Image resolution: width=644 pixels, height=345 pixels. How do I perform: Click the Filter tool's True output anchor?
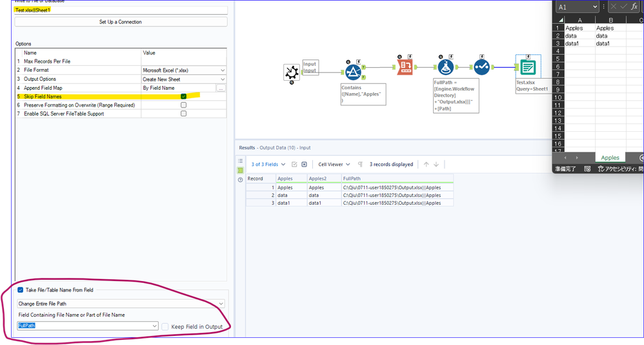coord(363,67)
